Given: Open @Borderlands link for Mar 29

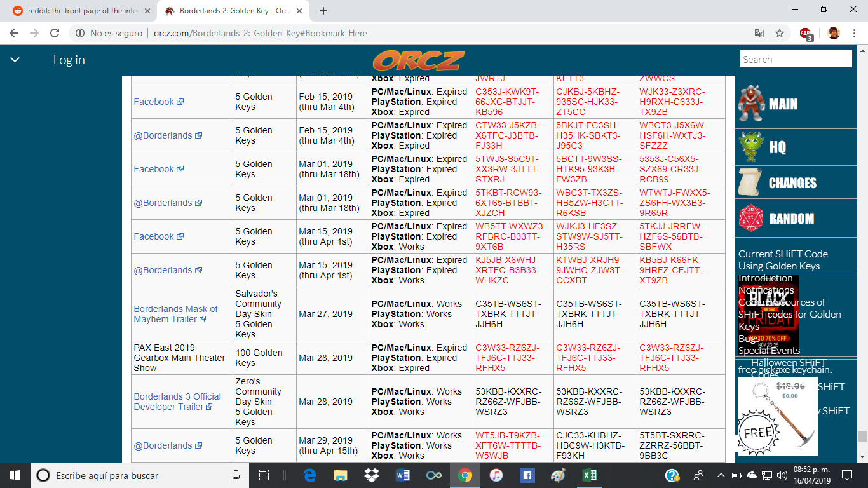Looking at the screenshot, I should pos(168,445).
